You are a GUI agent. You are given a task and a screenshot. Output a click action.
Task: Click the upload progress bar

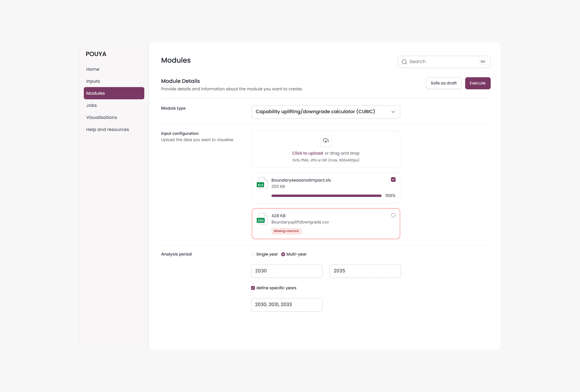click(x=326, y=196)
